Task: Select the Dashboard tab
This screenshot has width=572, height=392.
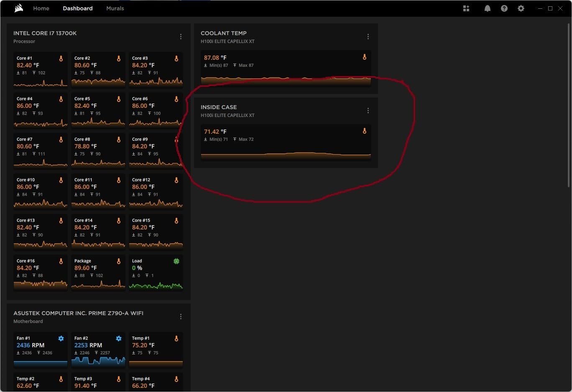Action: pyautogui.click(x=78, y=8)
